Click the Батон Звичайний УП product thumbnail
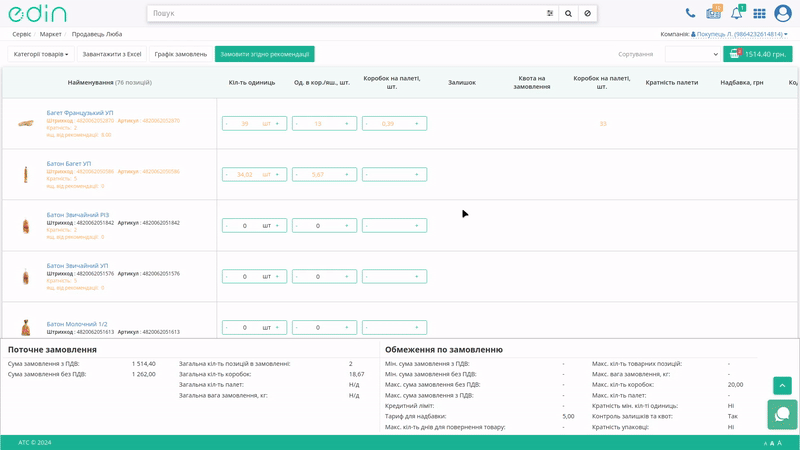The image size is (800, 450). 26,277
